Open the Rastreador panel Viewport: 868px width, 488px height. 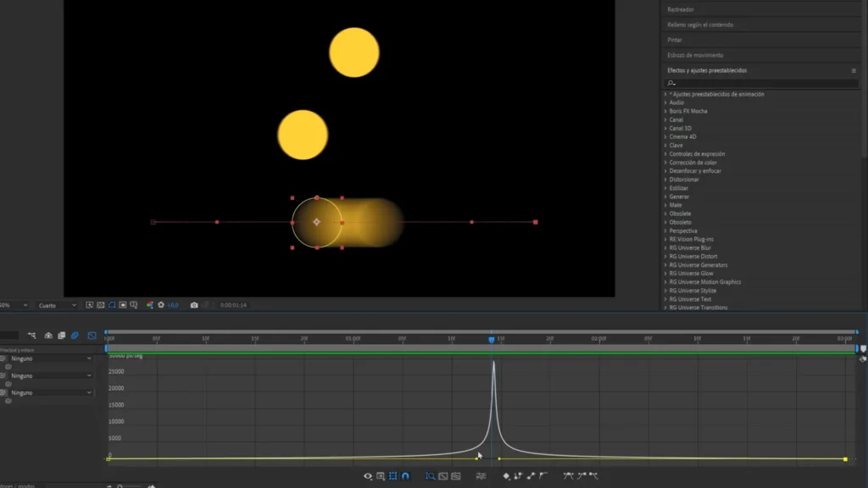681,9
